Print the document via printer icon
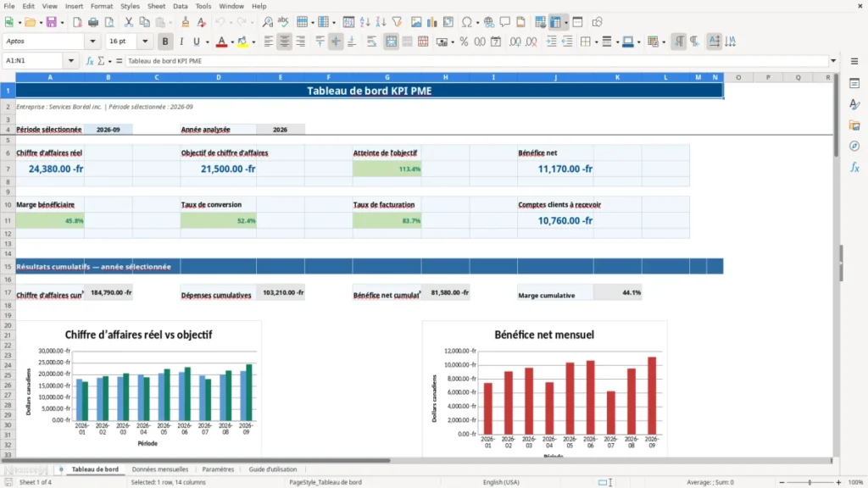 pyautogui.click(x=93, y=22)
